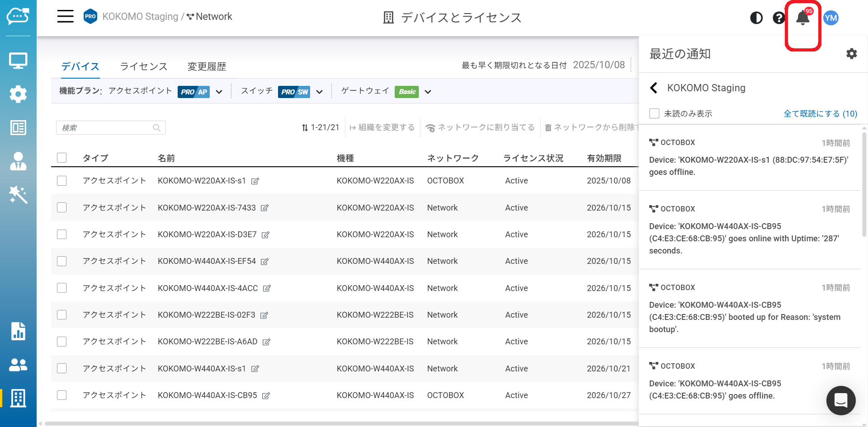The height and width of the screenshot is (427, 868).
Task: Check the KOKOMO-W440AX-IS-EF54 row checkbox
Action: 62,261
